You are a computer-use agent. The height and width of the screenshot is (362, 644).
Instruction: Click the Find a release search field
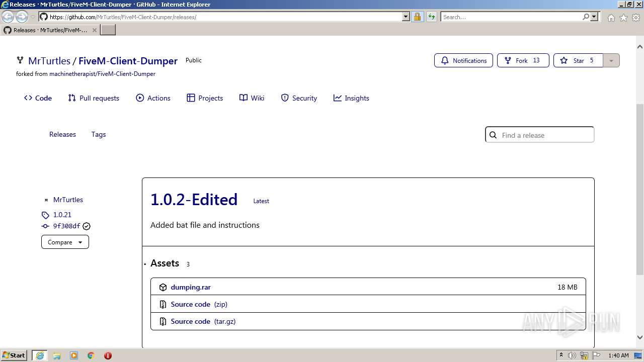pyautogui.click(x=539, y=135)
